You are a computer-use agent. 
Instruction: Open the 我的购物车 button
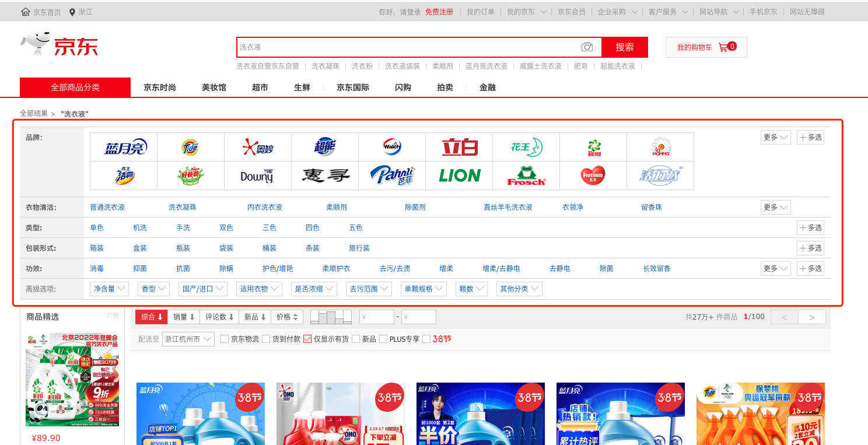point(706,47)
